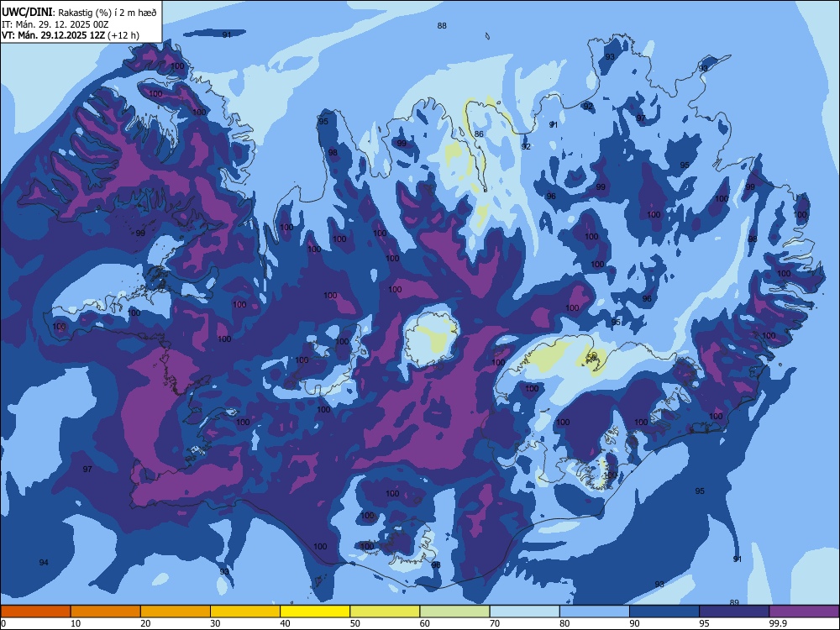Image resolution: width=840 pixels, height=630 pixels.
Task: Click the 'Rakastig (%) í 2 m hæð' label
Action: [108, 13]
